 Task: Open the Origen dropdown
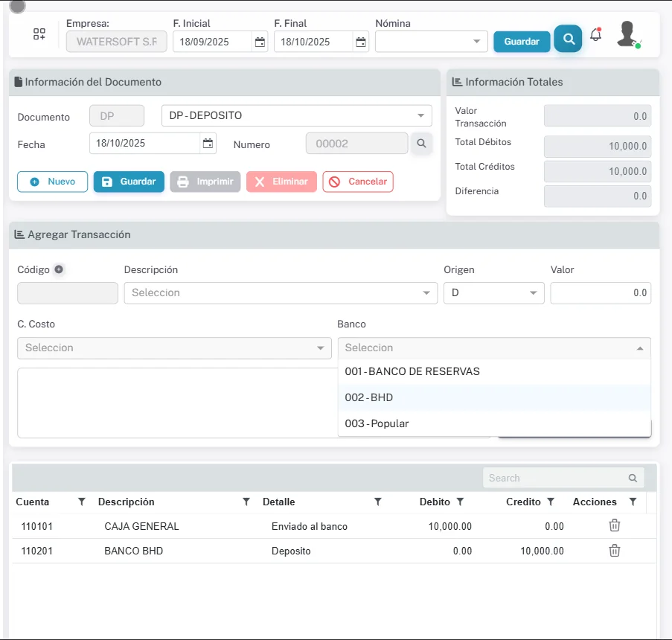[x=493, y=292]
